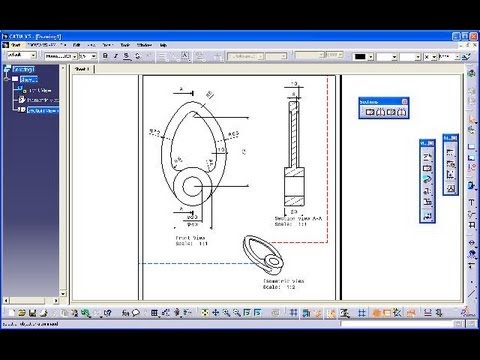Click the format painter icon at top-right

pos(467,57)
